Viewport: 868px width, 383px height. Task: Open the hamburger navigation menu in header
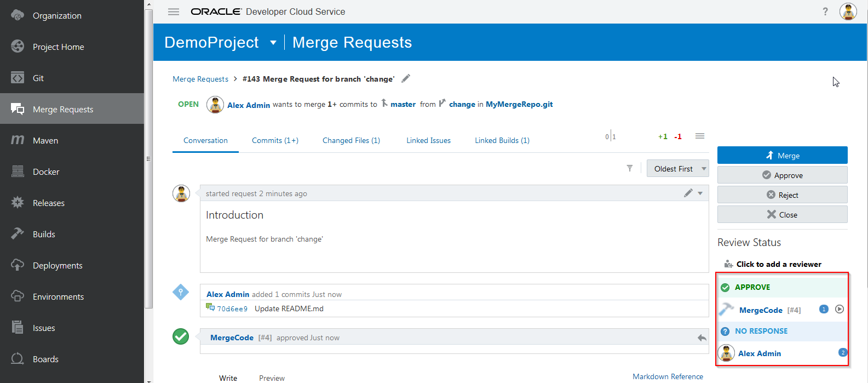(x=174, y=12)
